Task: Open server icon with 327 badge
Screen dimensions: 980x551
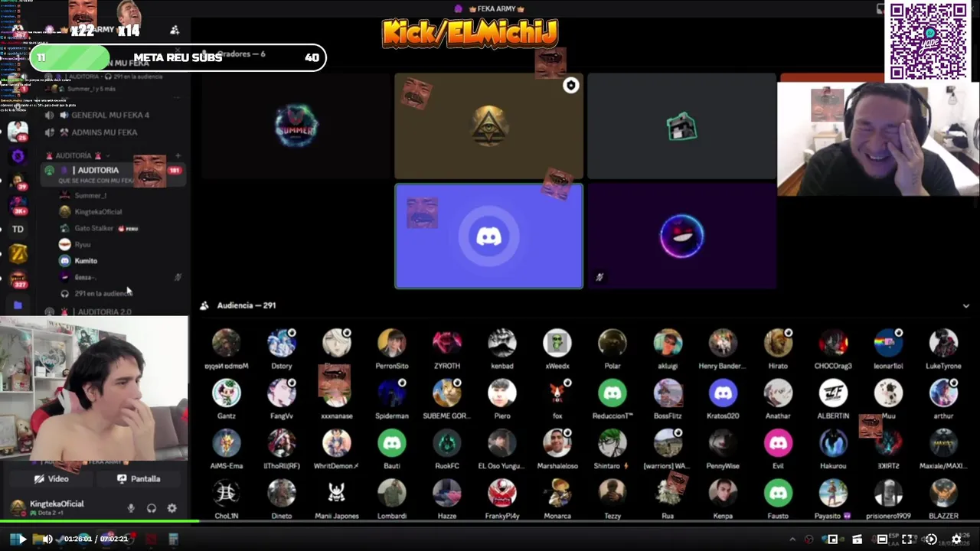Action: 18,279
